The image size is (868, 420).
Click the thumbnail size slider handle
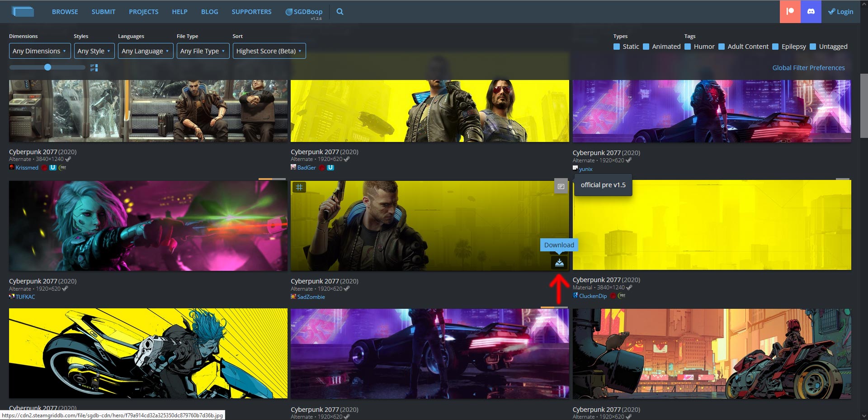point(47,67)
